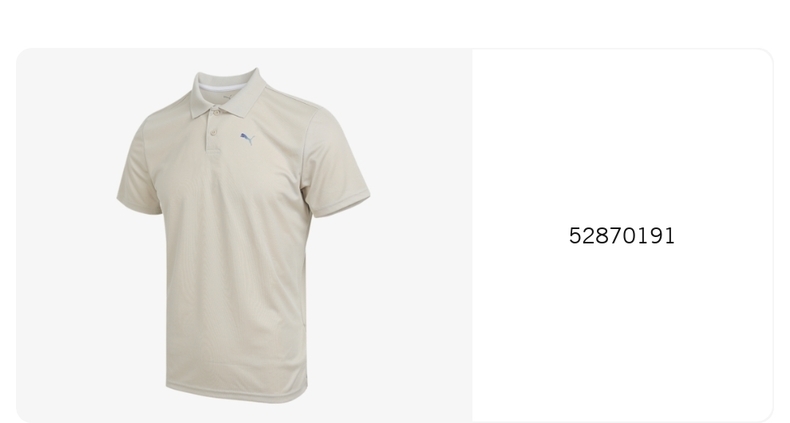790x423 pixels.
Task: Click the button placket below the collar
Action: tap(214, 132)
